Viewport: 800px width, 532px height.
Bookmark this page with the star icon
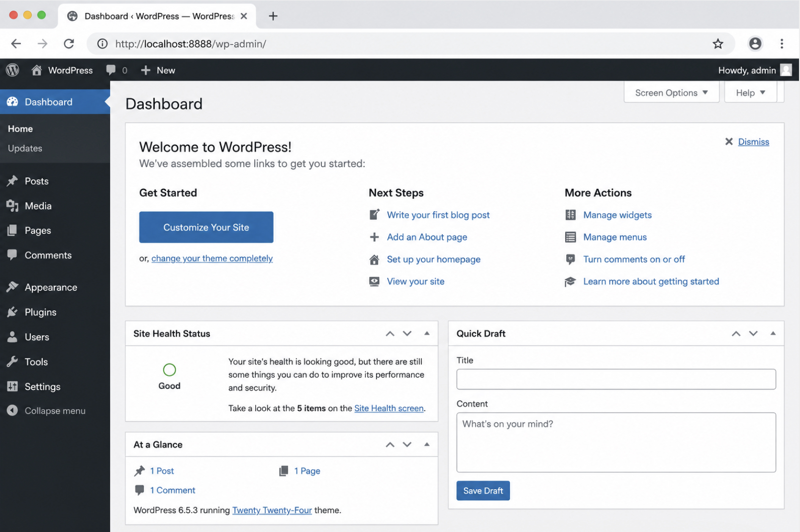[717, 44]
